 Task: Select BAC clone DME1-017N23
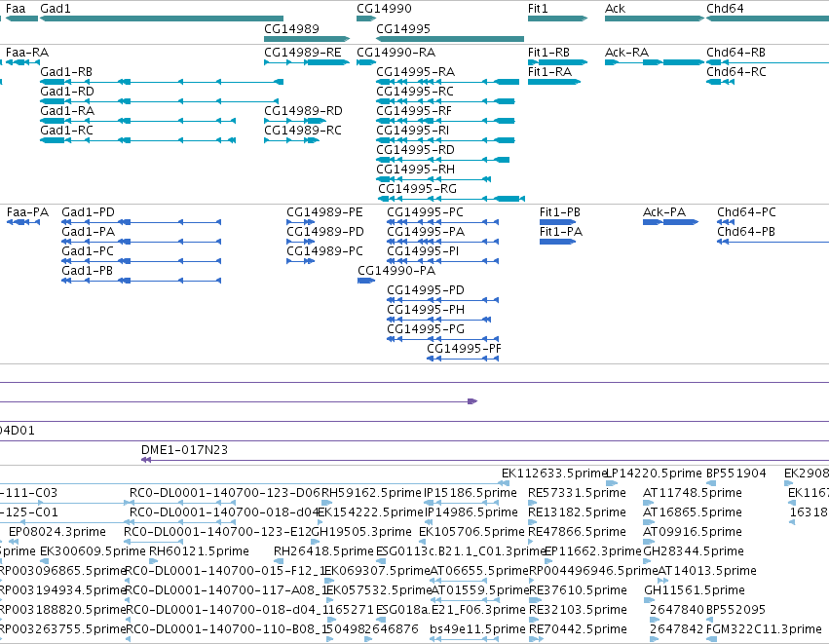coord(485,460)
